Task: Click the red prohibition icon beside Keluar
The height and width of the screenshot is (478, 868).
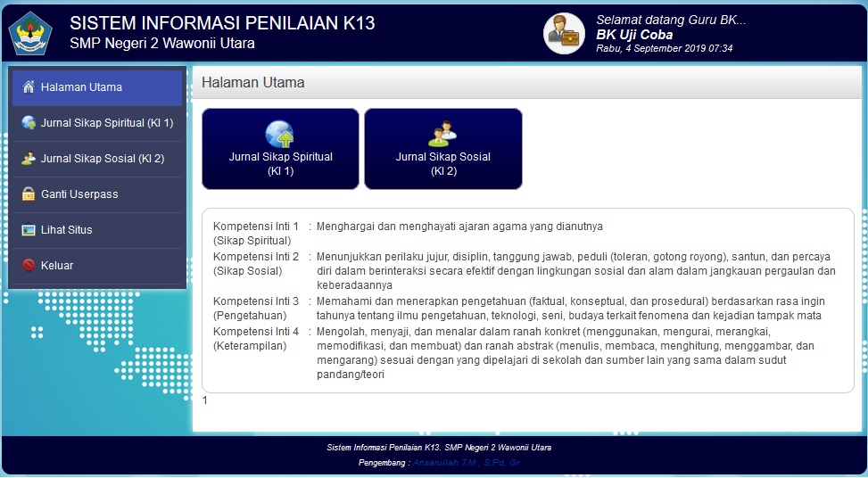Action: [29, 266]
